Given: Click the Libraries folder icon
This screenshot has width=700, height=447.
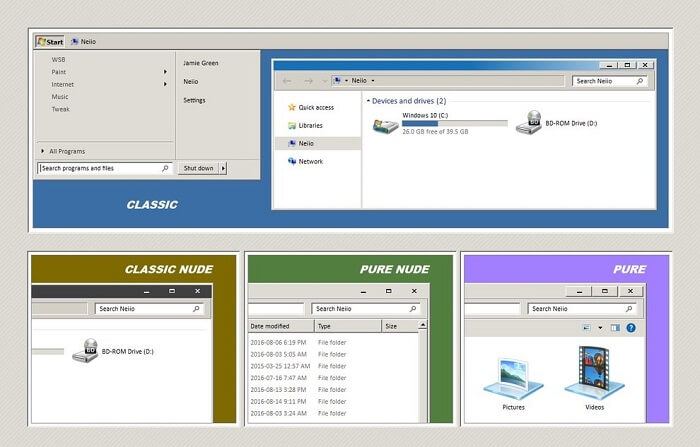Looking at the screenshot, I should tap(292, 125).
